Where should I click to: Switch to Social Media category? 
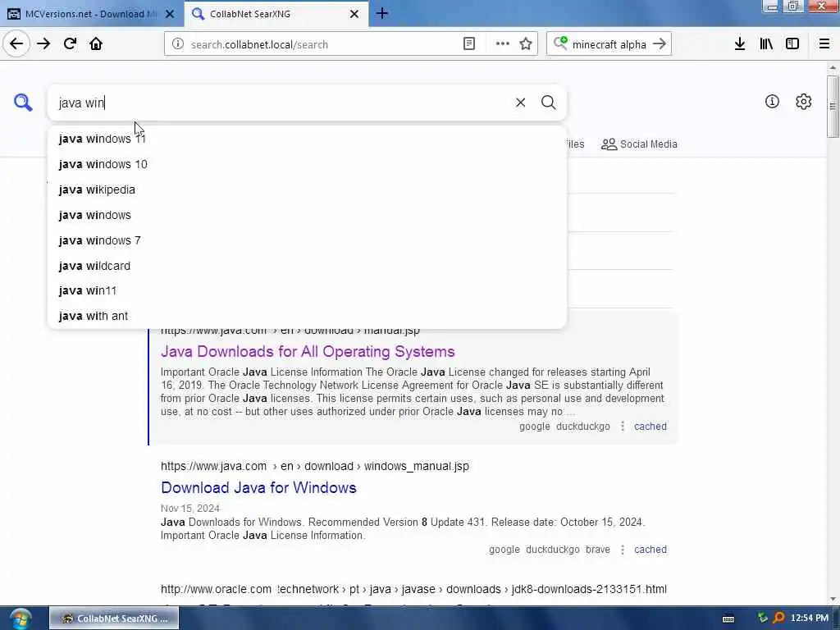coord(639,144)
